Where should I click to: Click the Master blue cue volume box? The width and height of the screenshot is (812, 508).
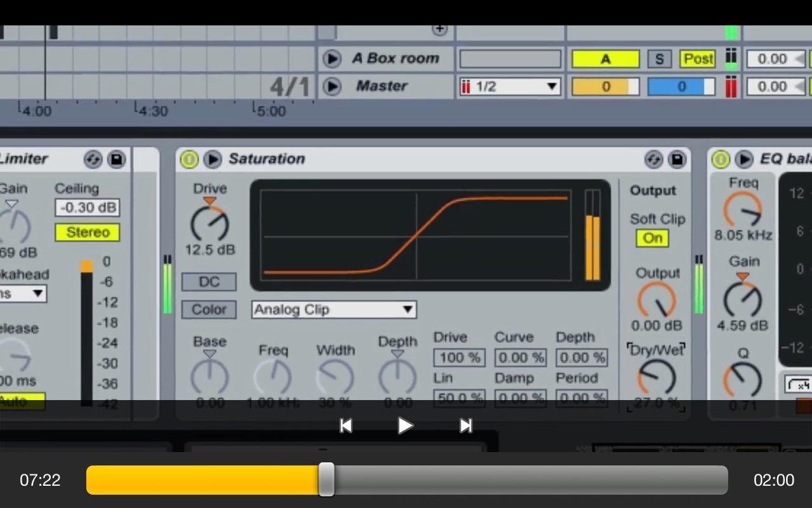(x=681, y=86)
